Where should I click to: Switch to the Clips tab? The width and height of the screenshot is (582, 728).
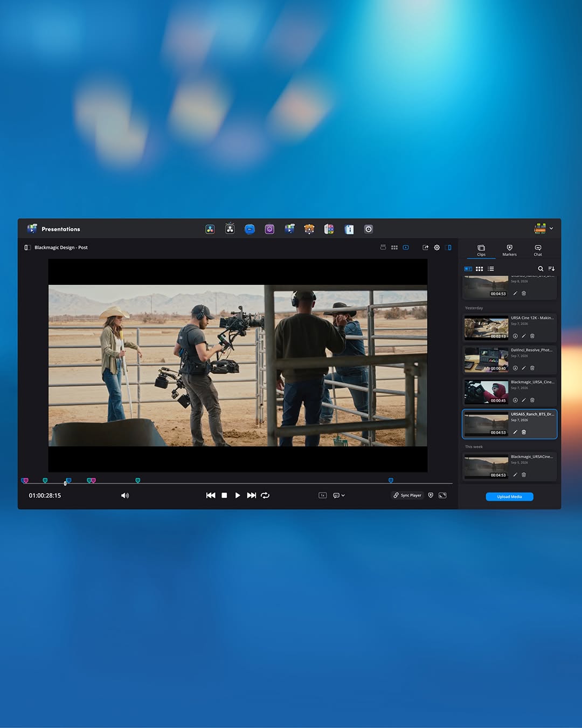tap(481, 251)
